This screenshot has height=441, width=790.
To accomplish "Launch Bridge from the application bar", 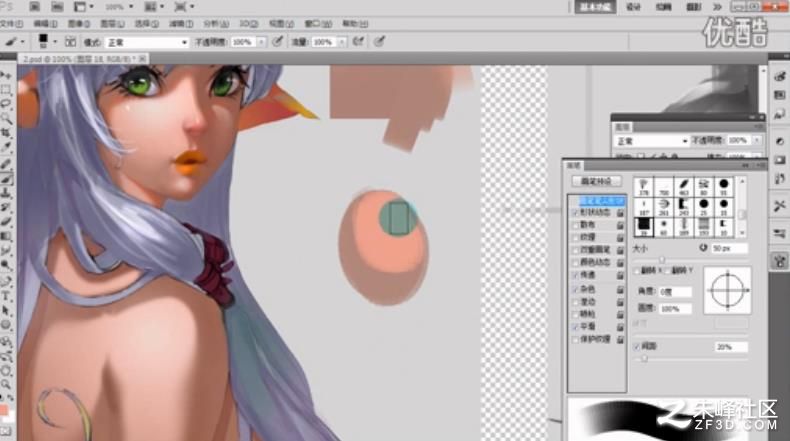I will (34, 7).
